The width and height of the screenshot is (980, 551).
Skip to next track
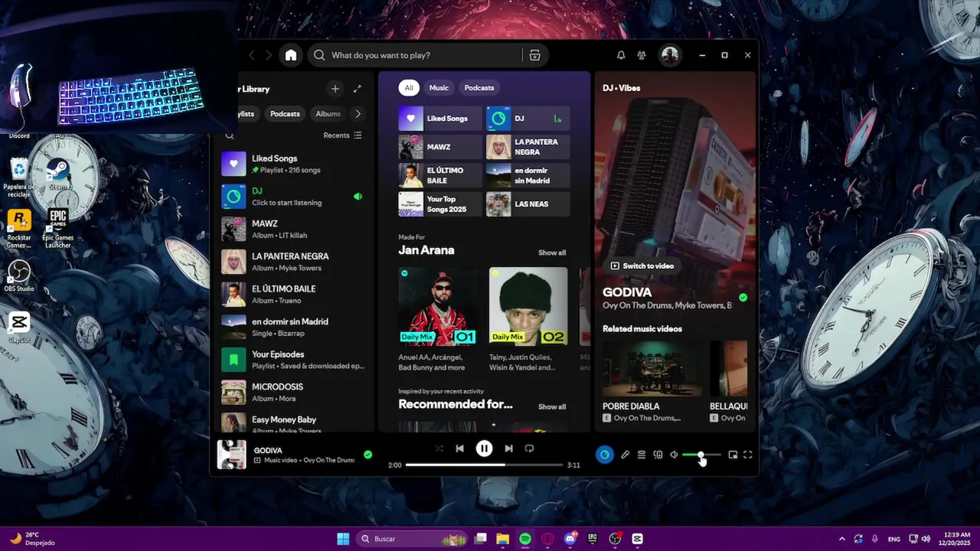(x=508, y=449)
